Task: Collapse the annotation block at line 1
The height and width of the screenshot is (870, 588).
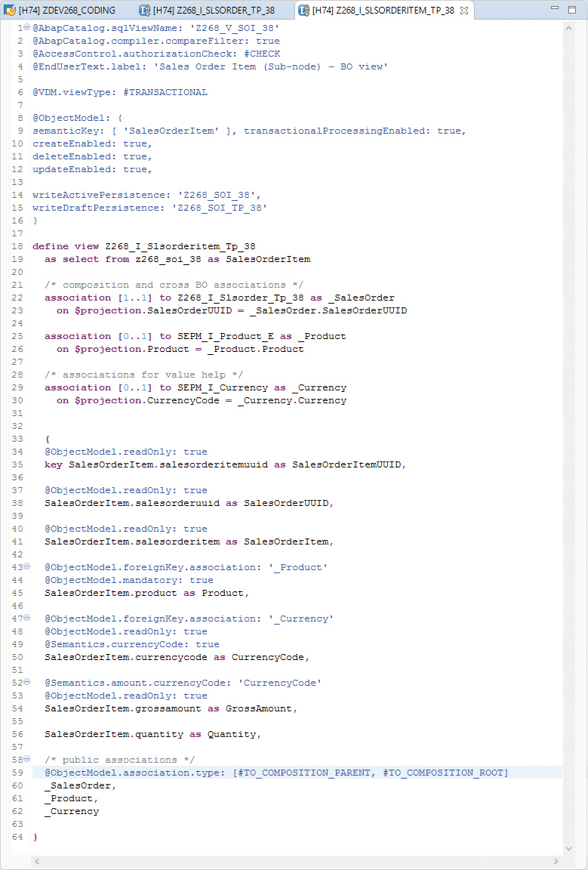Action: pos(26,28)
